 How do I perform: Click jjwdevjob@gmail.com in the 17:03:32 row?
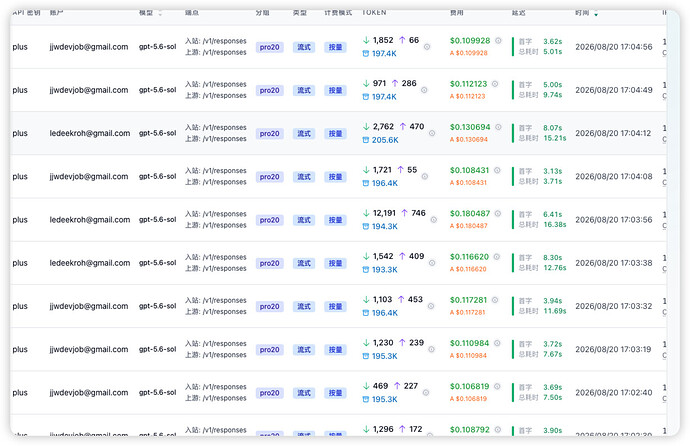pos(89,306)
